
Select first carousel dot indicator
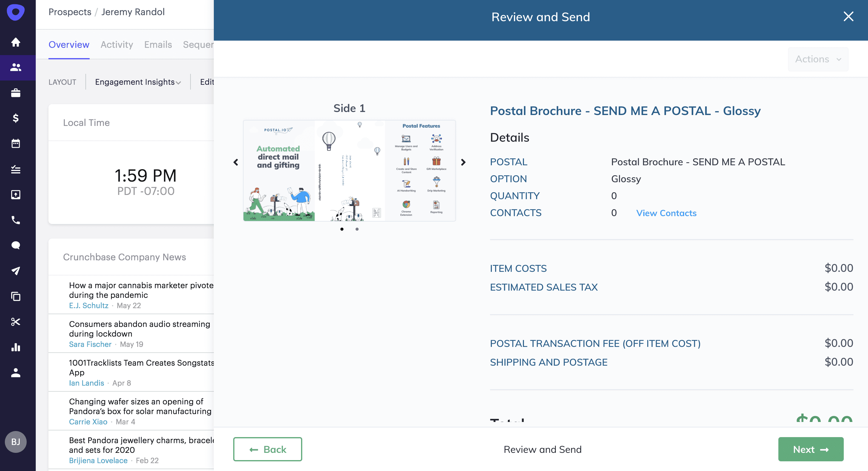click(342, 229)
